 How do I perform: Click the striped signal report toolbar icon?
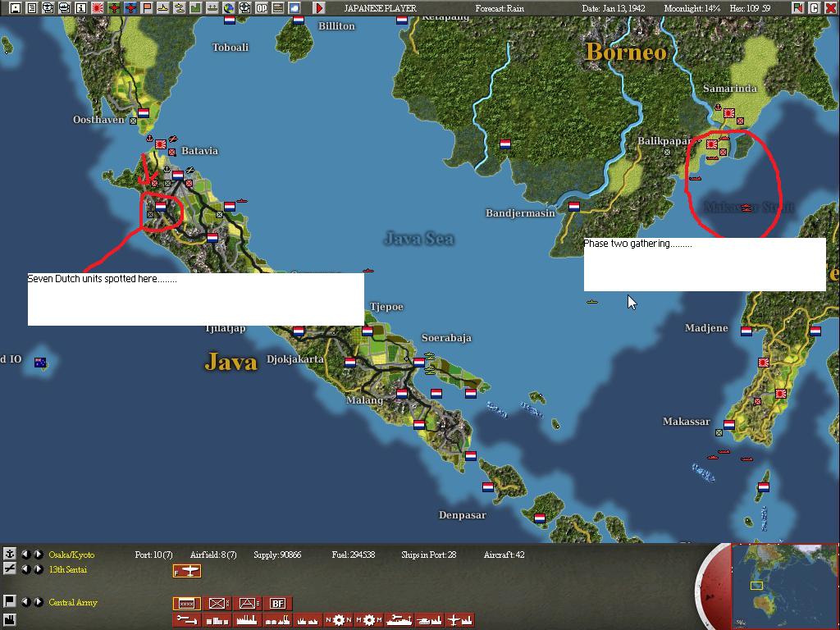click(277, 8)
